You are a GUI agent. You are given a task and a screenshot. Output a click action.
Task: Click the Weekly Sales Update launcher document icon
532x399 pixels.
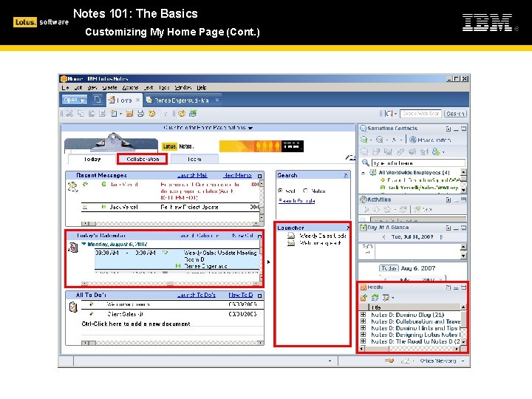point(291,236)
